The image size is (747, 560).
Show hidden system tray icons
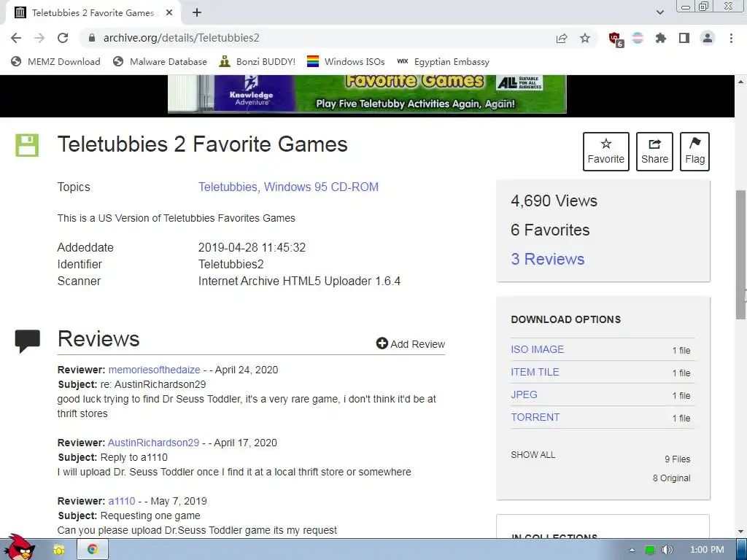(x=632, y=550)
